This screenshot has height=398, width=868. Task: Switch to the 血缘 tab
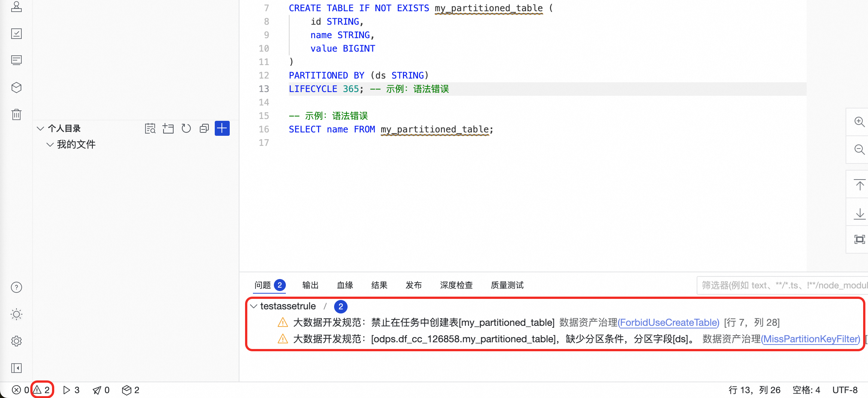345,285
